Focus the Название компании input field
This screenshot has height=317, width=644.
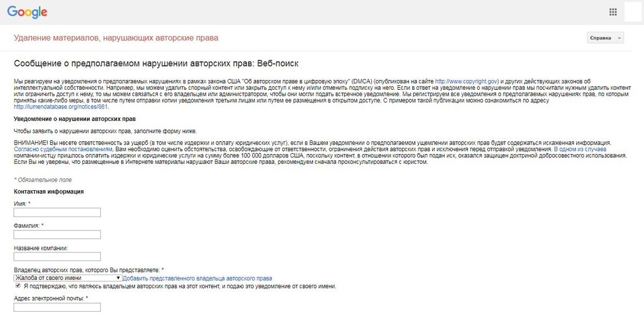coord(57,257)
